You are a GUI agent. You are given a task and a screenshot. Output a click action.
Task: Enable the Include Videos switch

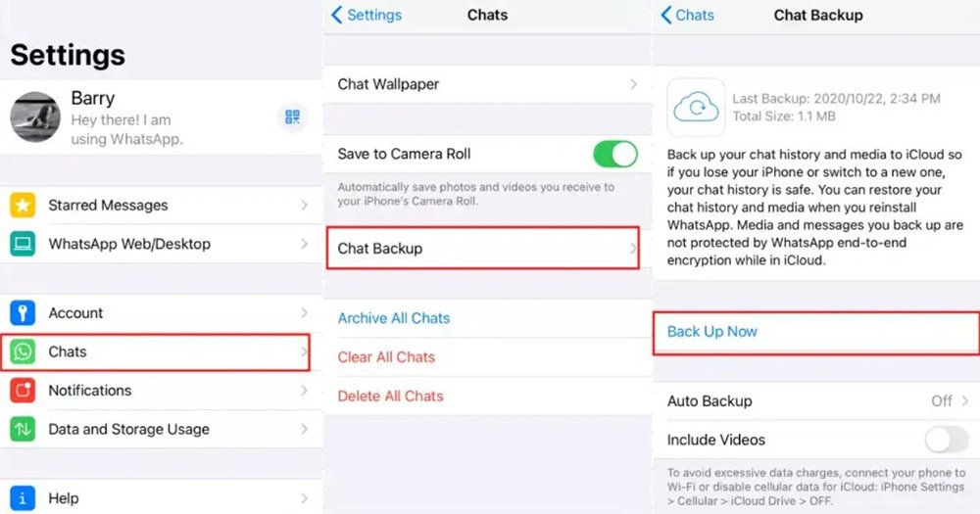pyautogui.click(x=948, y=440)
